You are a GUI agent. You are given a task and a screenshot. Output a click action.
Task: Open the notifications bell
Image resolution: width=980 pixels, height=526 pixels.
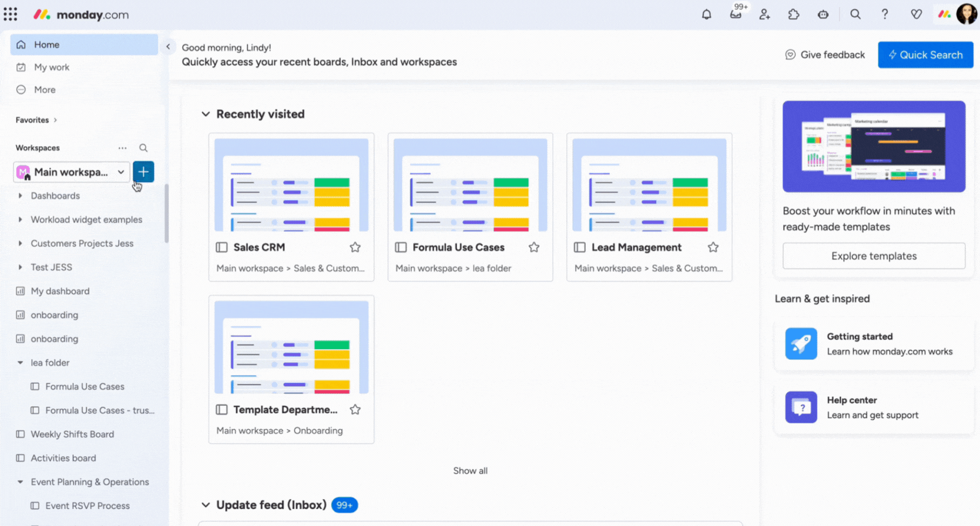point(706,14)
